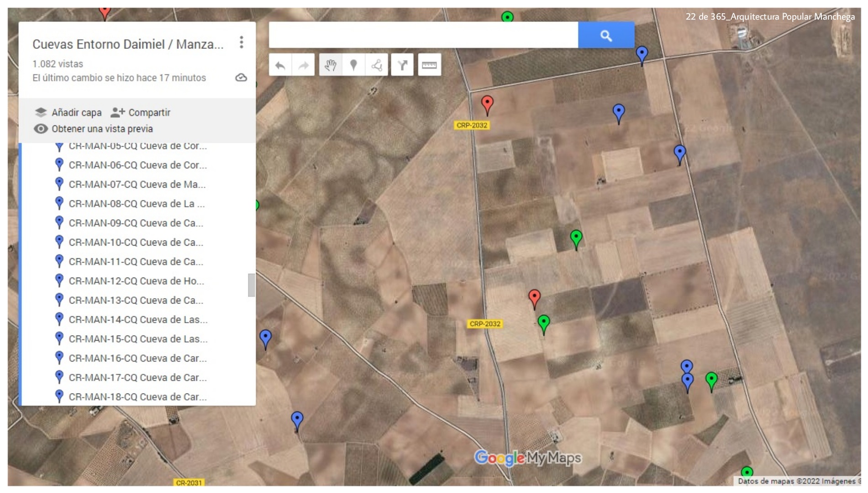Click the Google My Maps logo
The width and height of the screenshot is (868, 493).
click(528, 457)
